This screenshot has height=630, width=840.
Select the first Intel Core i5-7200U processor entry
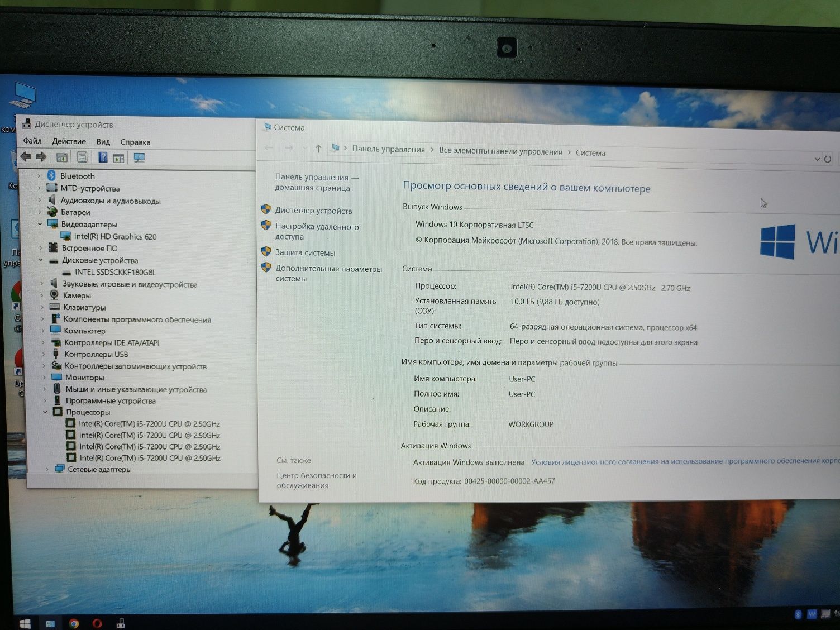click(149, 424)
